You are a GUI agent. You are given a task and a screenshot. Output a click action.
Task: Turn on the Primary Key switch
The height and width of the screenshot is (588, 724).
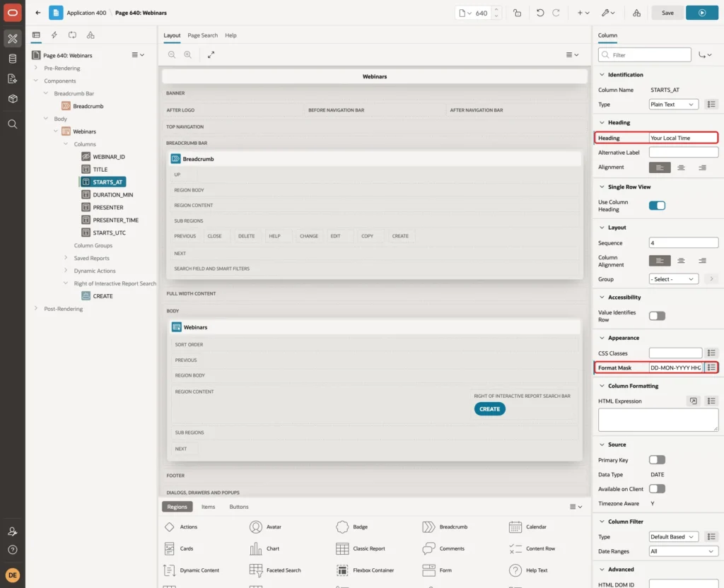click(657, 459)
